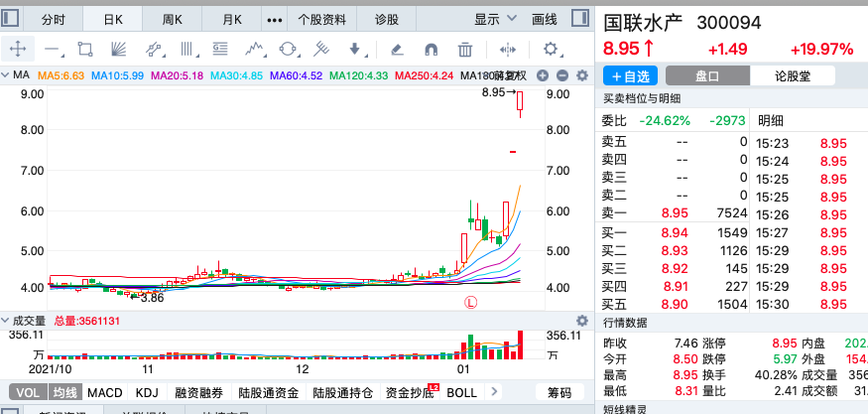Select the 融资融券 indicator
The image size is (868, 414).
(198, 393)
